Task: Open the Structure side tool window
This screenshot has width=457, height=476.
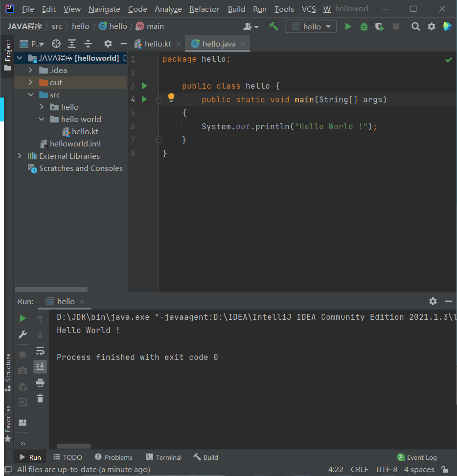Action: click(8, 372)
